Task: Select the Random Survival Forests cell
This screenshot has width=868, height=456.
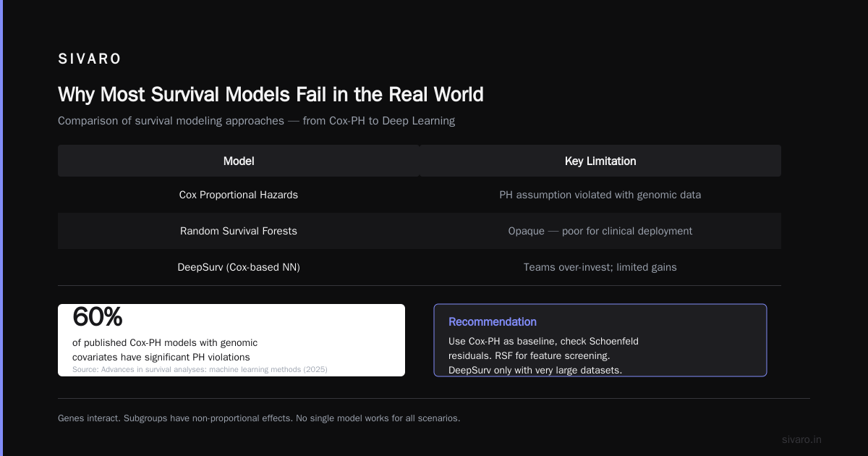Action: pyautogui.click(x=239, y=231)
